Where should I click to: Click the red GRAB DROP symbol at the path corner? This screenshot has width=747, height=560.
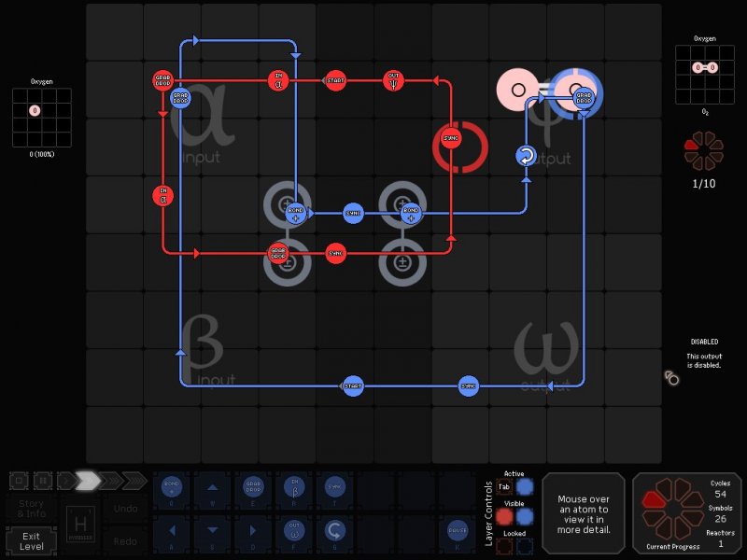pos(162,80)
